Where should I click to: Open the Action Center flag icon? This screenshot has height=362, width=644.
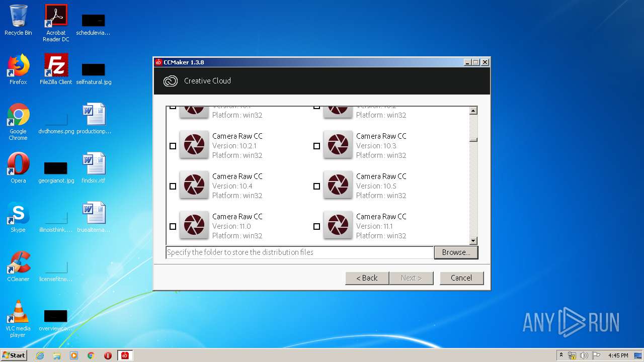point(596,355)
